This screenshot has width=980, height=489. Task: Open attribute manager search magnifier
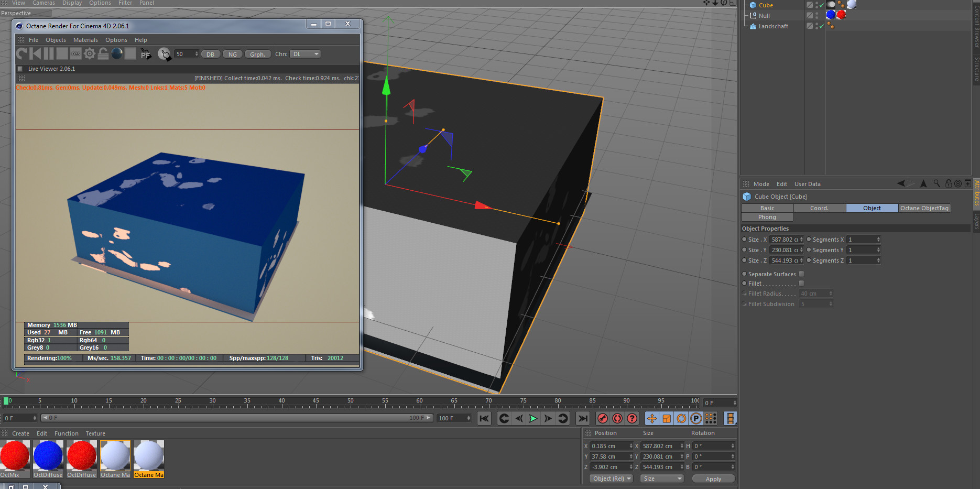pos(937,183)
